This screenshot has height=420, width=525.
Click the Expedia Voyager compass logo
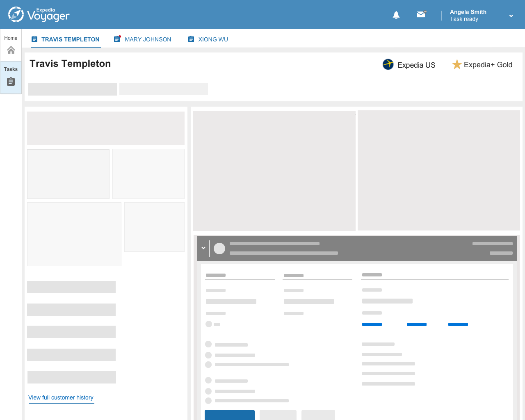click(x=16, y=15)
